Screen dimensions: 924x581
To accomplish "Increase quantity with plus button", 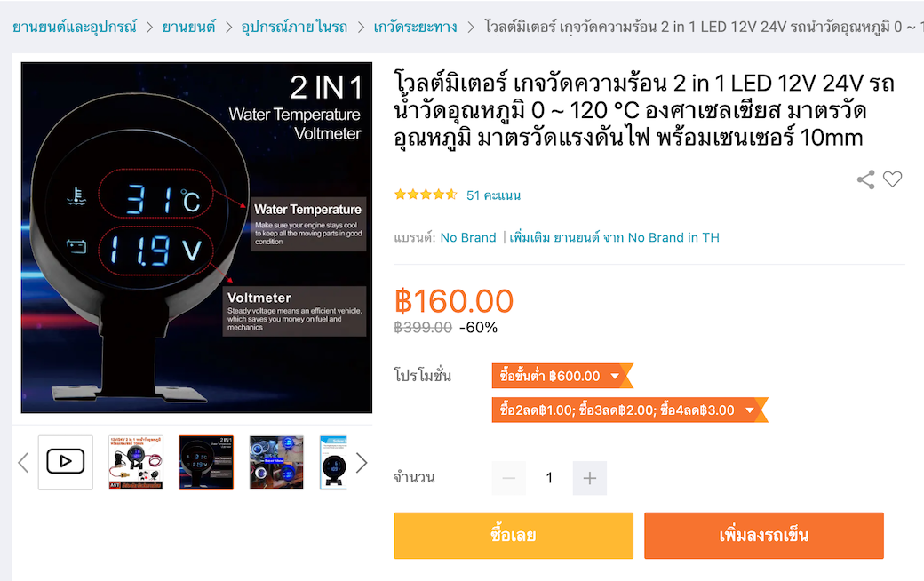I will coord(589,478).
